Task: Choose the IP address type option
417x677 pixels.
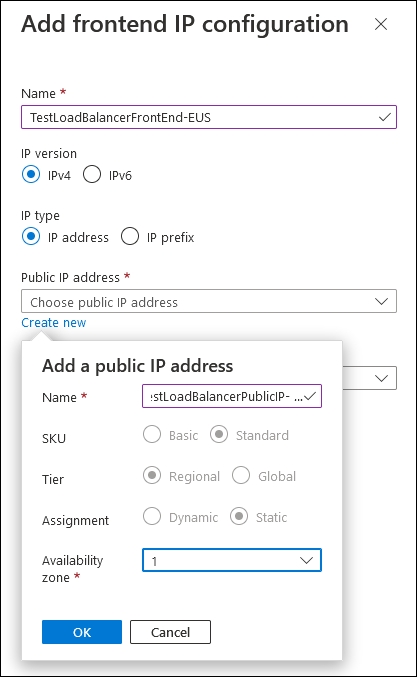Action: click(x=31, y=236)
